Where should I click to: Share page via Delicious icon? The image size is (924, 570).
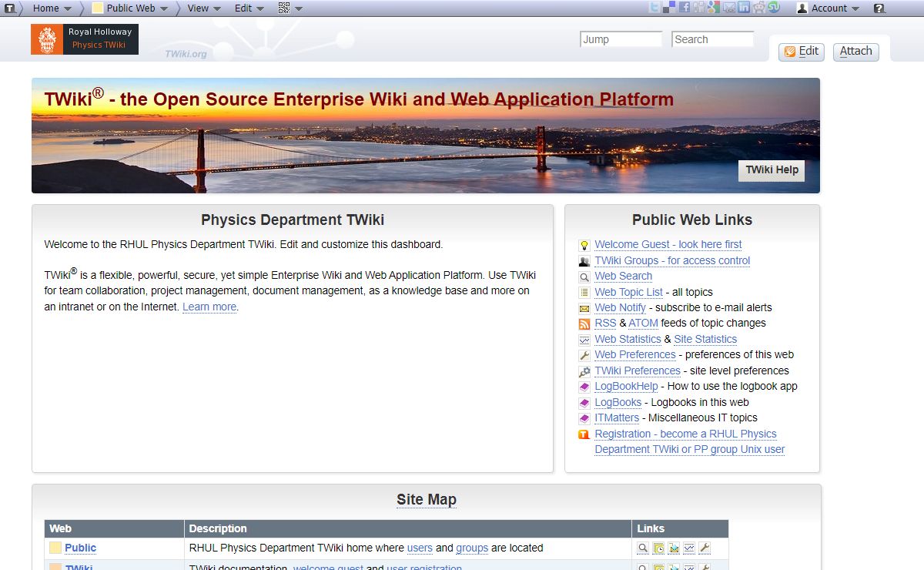point(669,8)
